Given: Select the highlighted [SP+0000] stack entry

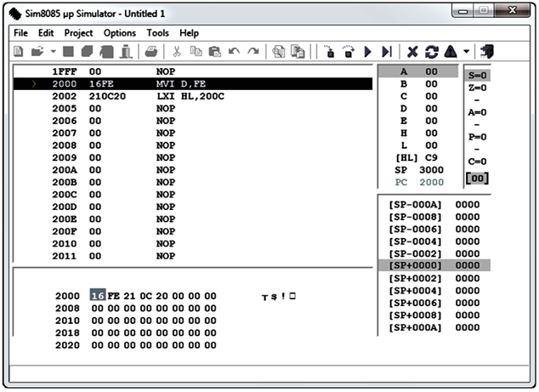Looking at the screenshot, I should (x=434, y=266).
